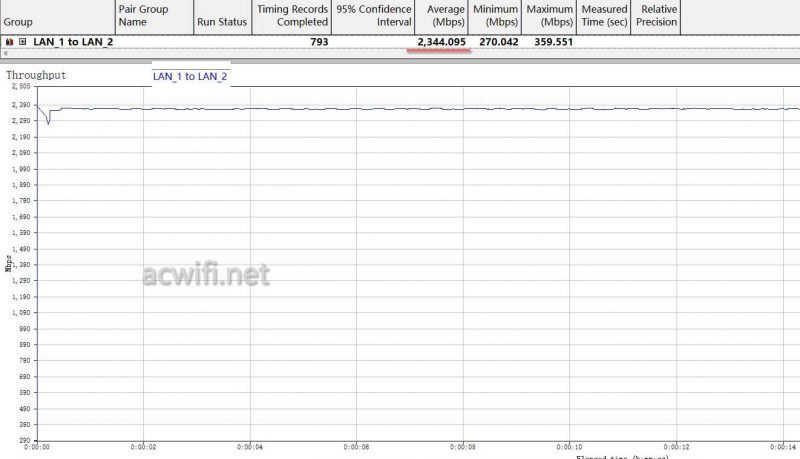The height and width of the screenshot is (459, 800).
Task: Click the Maximum (Mbps) column header
Action: pyautogui.click(x=550, y=16)
